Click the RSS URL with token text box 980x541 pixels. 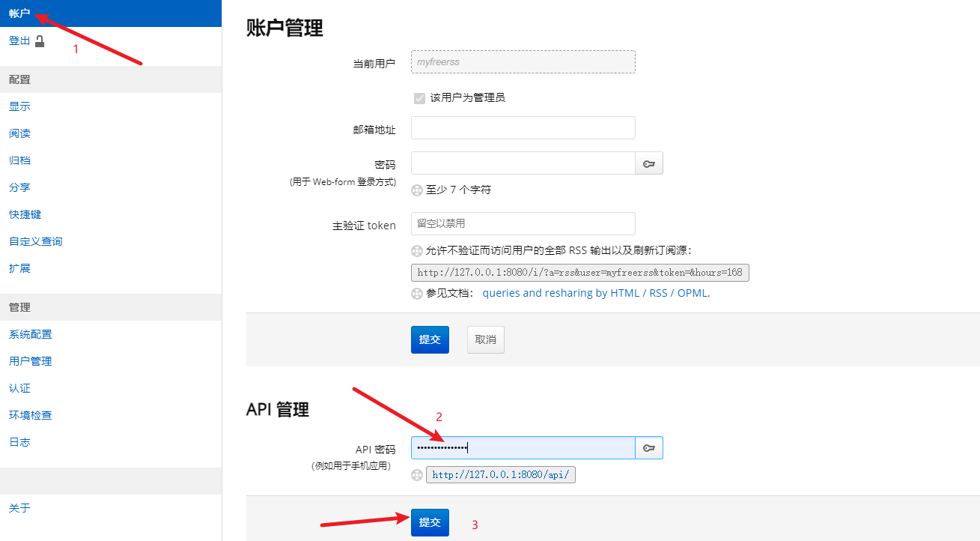(x=580, y=272)
